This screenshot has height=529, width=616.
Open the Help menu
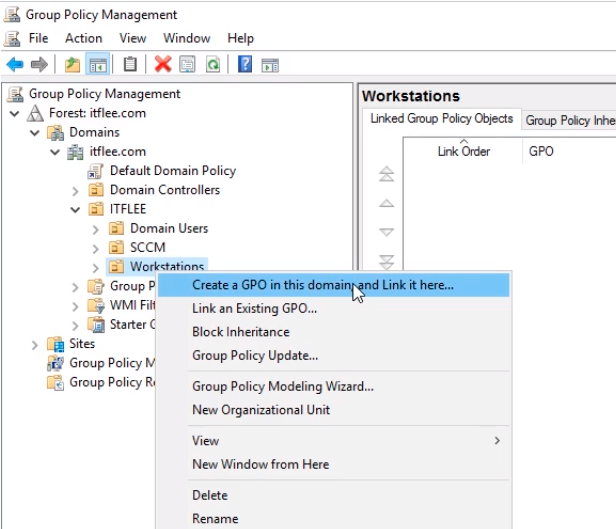pos(240,38)
